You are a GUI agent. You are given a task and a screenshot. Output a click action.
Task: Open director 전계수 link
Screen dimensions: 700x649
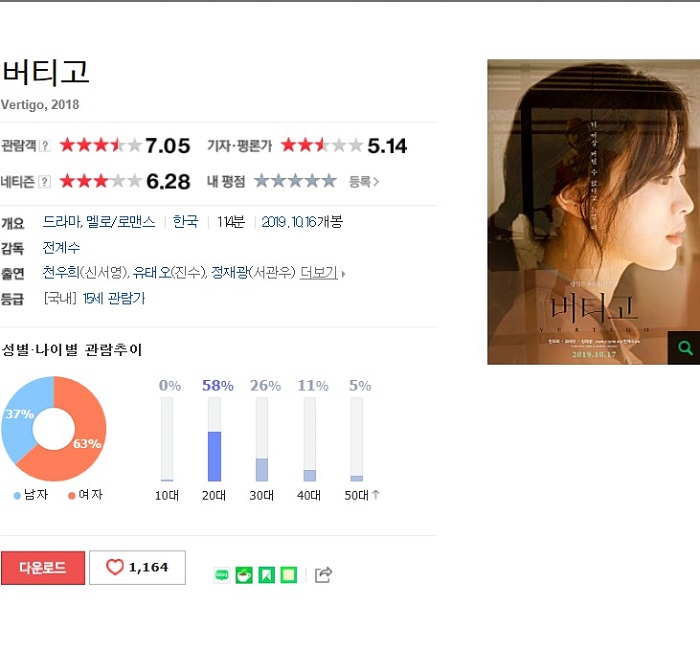tap(61, 247)
